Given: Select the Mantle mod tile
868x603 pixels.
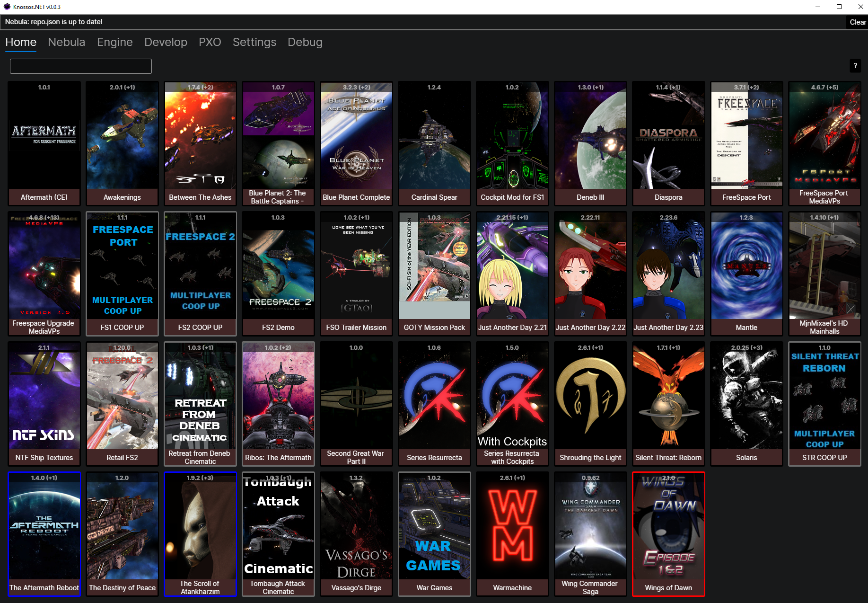Looking at the screenshot, I should (x=746, y=274).
